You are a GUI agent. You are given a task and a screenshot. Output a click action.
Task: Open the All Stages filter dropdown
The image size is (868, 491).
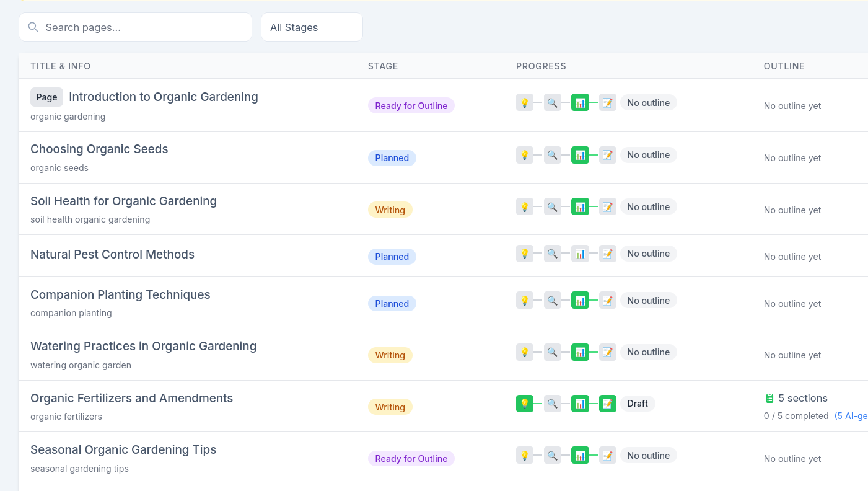(x=312, y=27)
